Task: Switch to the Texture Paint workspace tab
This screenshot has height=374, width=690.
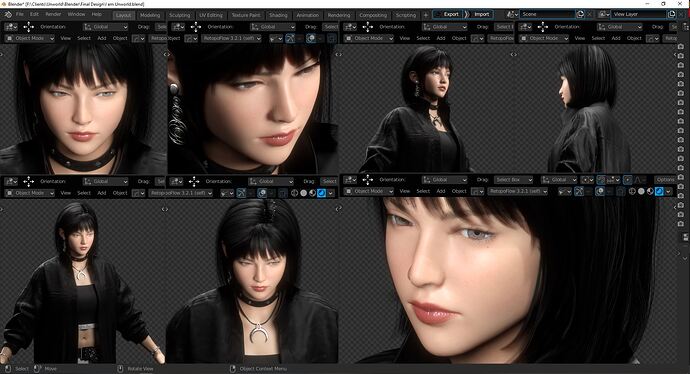Action: pos(246,15)
